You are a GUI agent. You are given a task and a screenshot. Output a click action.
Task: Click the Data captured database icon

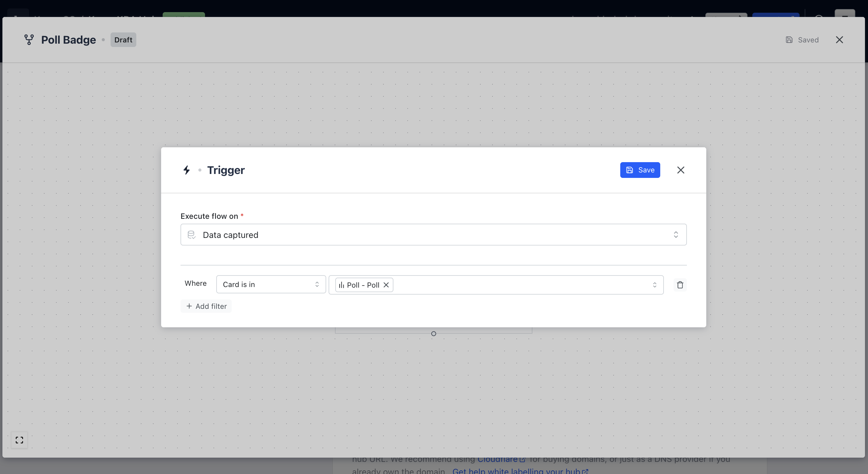[x=191, y=235]
